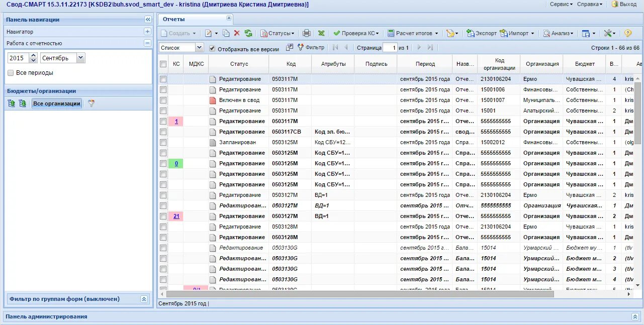Open the Справка menu
The width and height of the screenshot is (644, 325).
click(589, 4)
